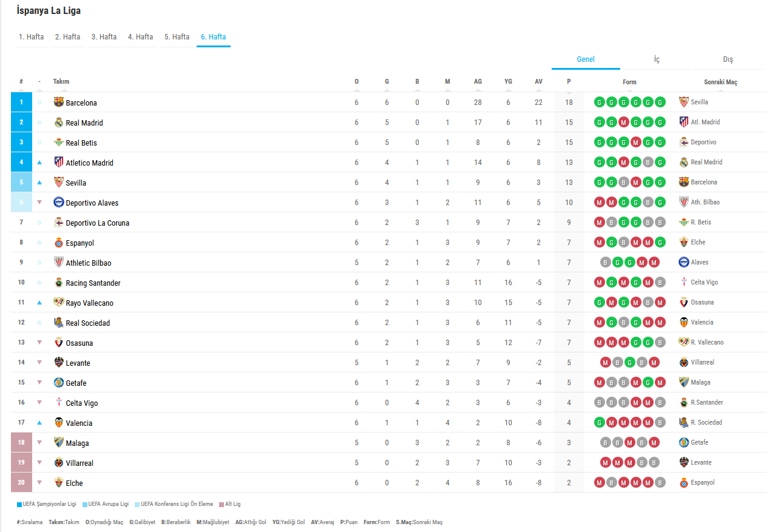Viewport: 775px width, 532px height.
Task: Click Deportivo Alaves down-arrow movement indicator
Action: (x=39, y=202)
